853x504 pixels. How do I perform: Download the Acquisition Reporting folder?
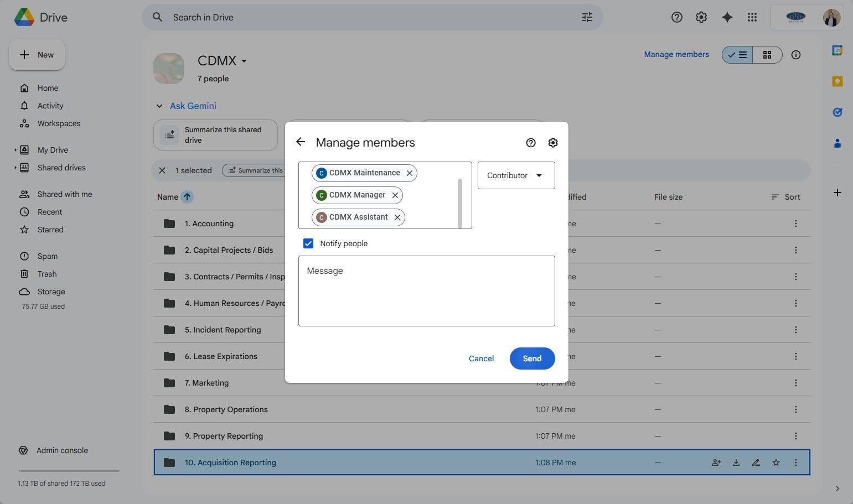[x=736, y=463]
